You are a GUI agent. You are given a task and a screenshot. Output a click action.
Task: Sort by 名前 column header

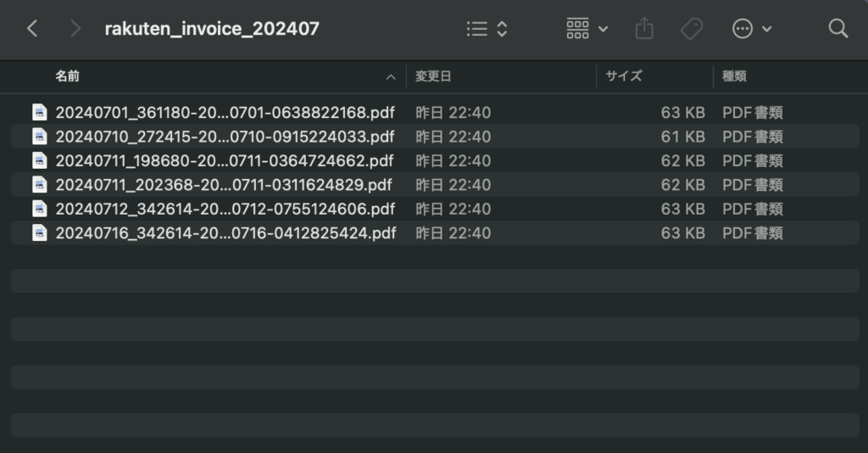click(x=68, y=76)
